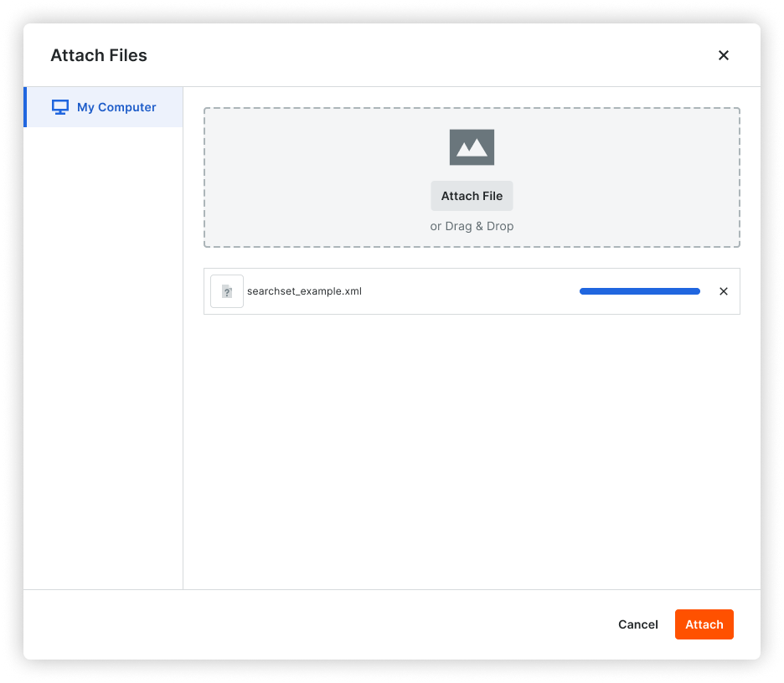Screen dimensions: 784x683
Task: Close the Attach Files dialog
Action: pyautogui.click(x=723, y=55)
